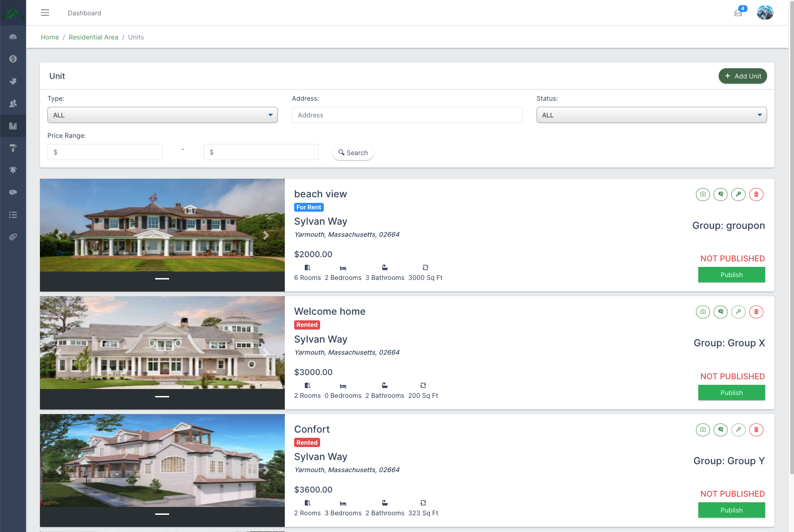Screen dimensions: 794x532
Task: Click key icon for Welcome home
Action: point(738,312)
